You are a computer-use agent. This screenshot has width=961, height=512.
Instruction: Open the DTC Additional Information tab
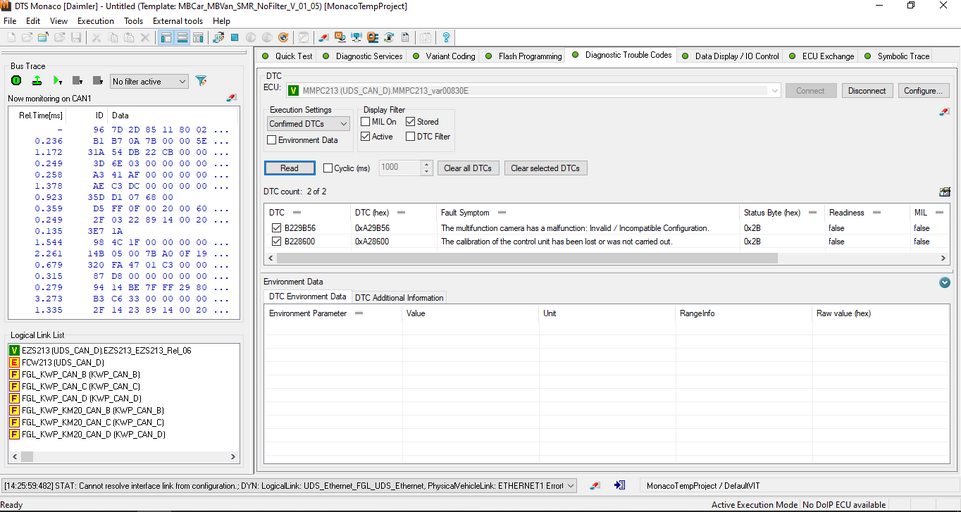(x=399, y=297)
